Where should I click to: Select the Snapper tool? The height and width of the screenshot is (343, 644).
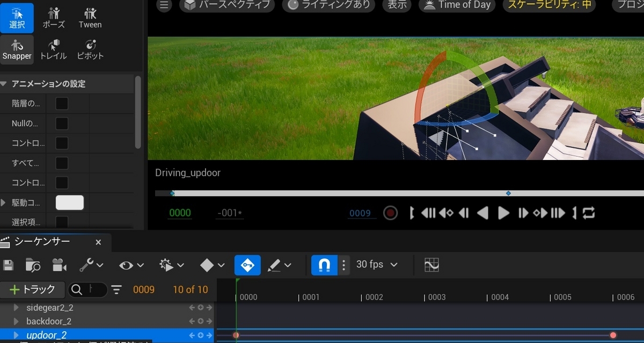(x=17, y=49)
